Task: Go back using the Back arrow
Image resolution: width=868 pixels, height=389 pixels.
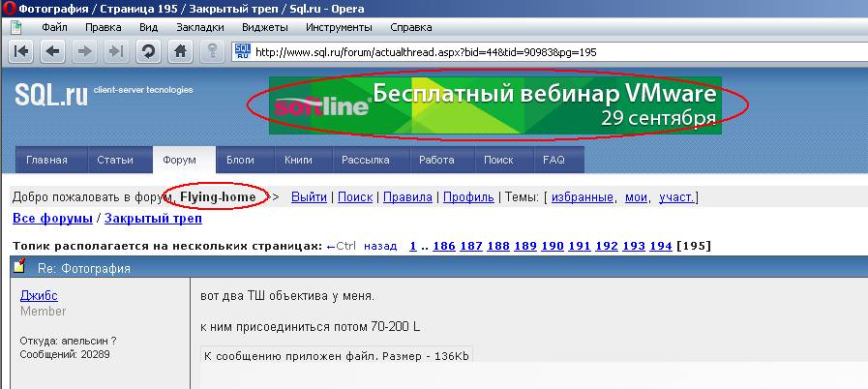Action: click(53, 51)
